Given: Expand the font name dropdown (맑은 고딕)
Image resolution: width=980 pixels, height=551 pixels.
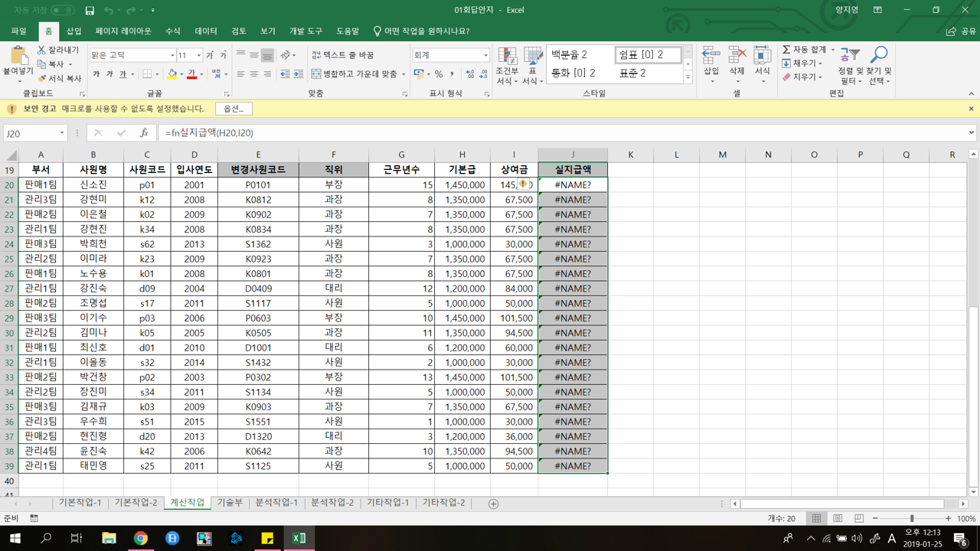Looking at the screenshot, I should (x=171, y=55).
